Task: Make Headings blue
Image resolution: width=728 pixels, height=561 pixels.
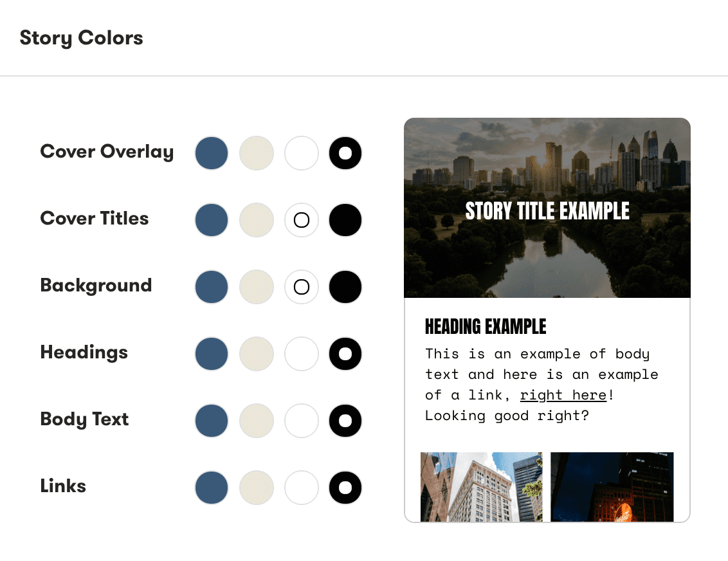Action: [x=212, y=354]
